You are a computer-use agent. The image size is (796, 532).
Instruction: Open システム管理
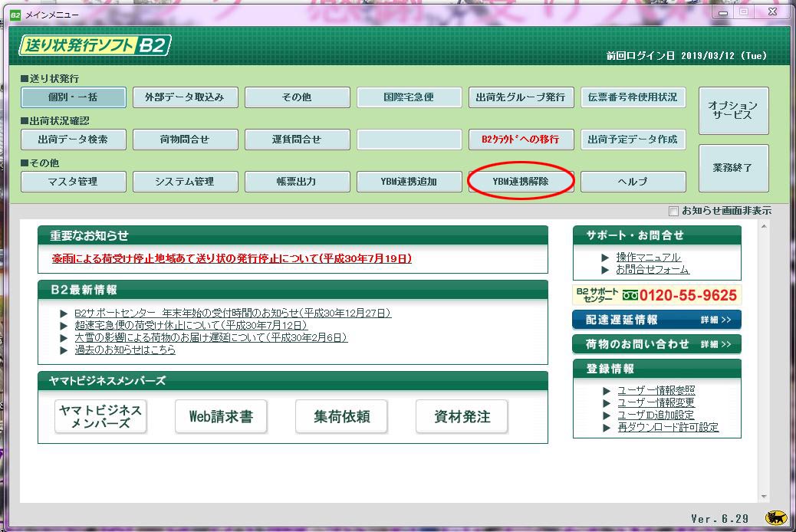click(x=186, y=181)
